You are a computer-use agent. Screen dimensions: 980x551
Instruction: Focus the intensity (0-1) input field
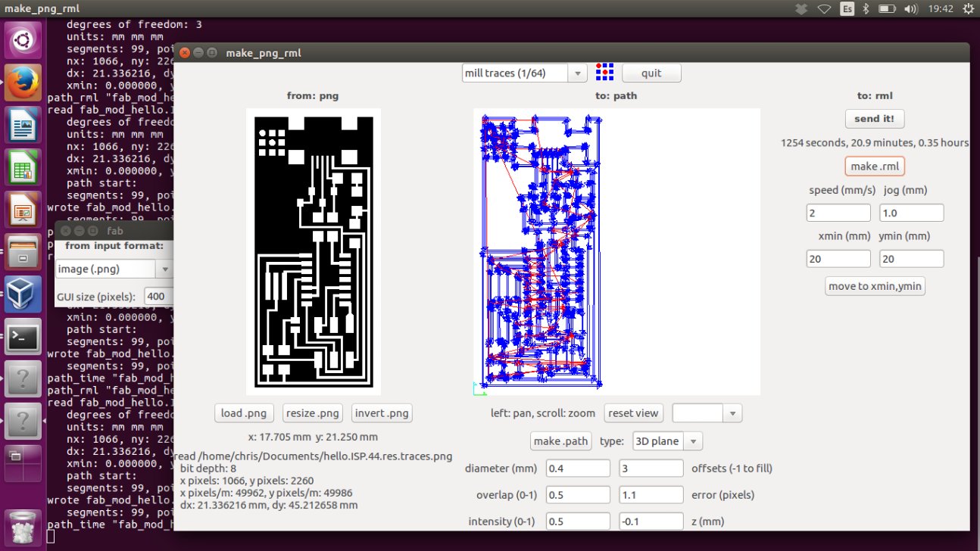click(x=578, y=521)
